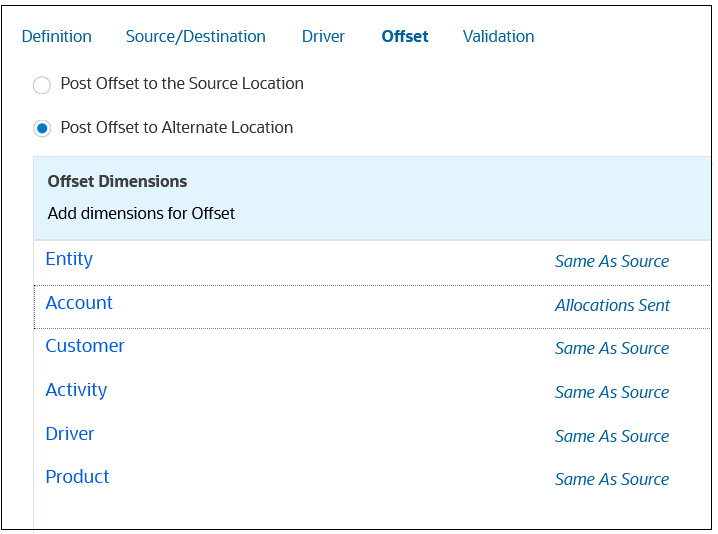
Task: Select Post Offset to the Source Location radio
Action: 42,85
